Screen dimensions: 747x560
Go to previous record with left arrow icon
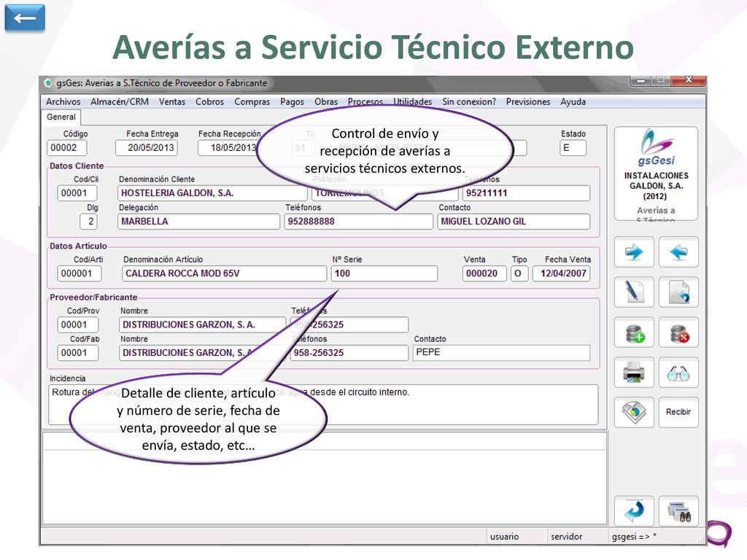pyautogui.click(x=678, y=252)
